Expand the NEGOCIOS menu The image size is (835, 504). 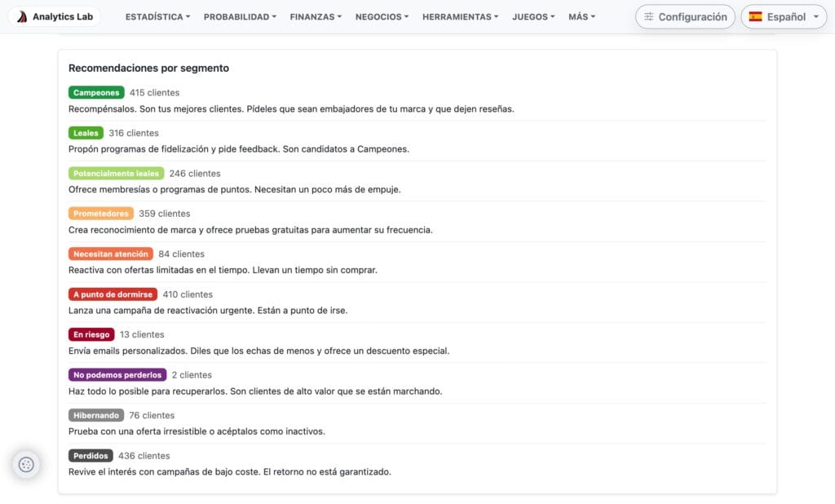coord(382,16)
